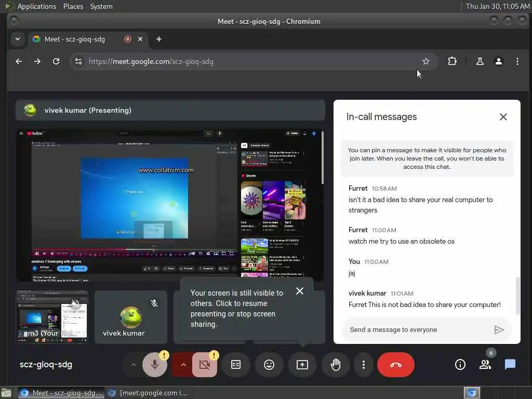Leave the call with red hang-up button
The width and height of the screenshot is (532, 399).
(x=396, y=365)
